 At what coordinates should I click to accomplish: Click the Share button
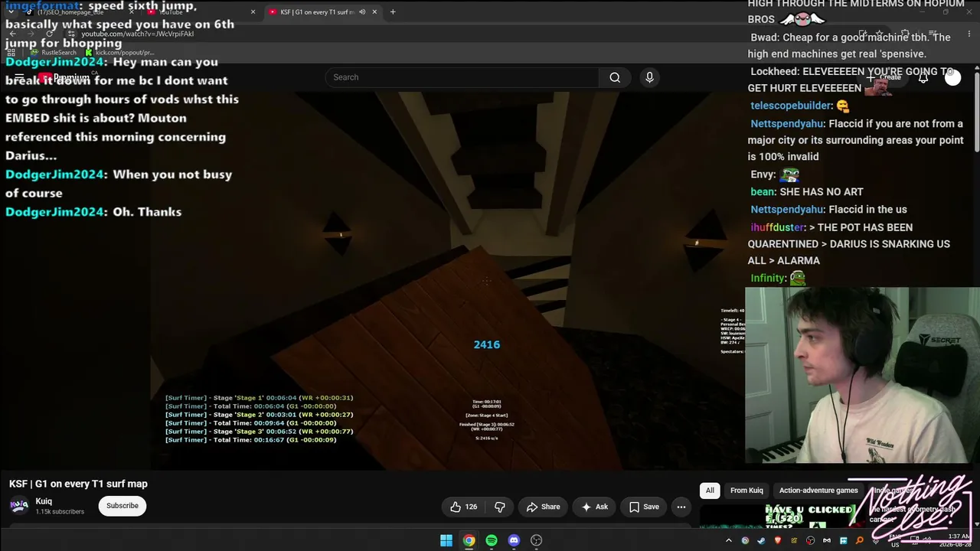pyautogui.click(x=543, y=507)
